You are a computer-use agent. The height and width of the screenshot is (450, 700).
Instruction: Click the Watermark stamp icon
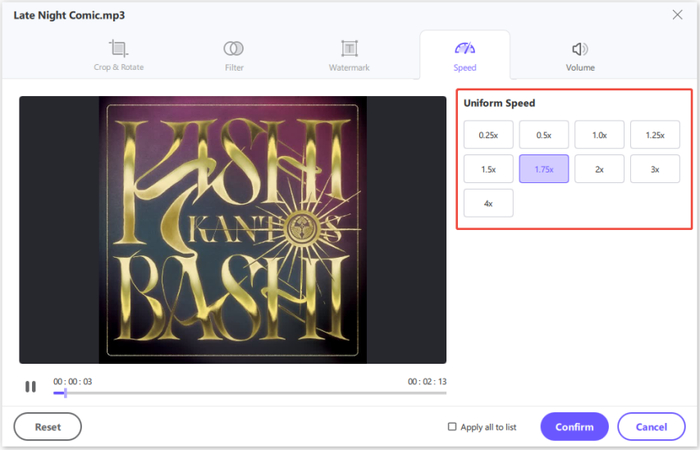pyautogui.click(x=349, y=48)
